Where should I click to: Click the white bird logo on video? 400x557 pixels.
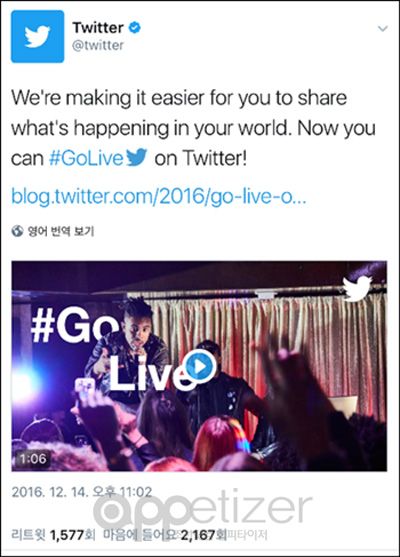point(357,288)
